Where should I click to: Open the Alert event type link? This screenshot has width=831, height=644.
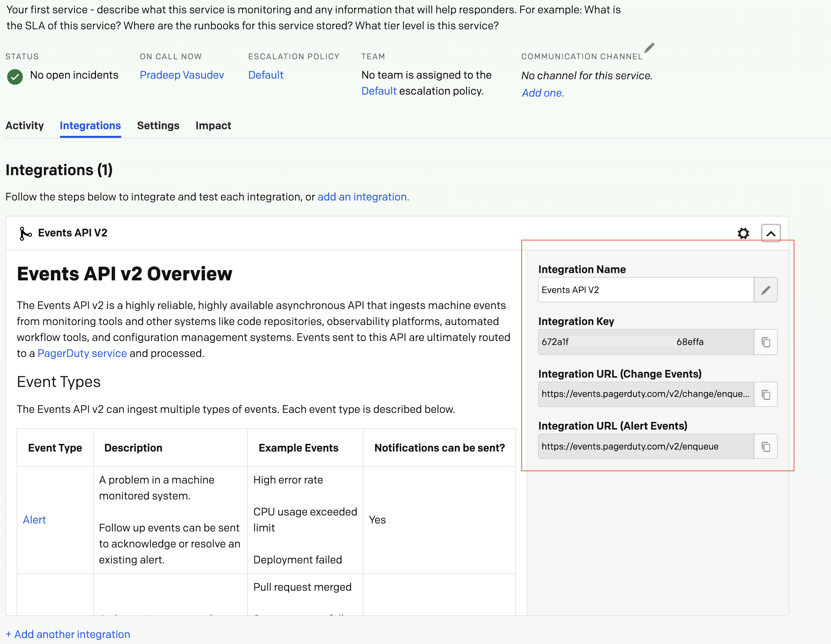34,519
